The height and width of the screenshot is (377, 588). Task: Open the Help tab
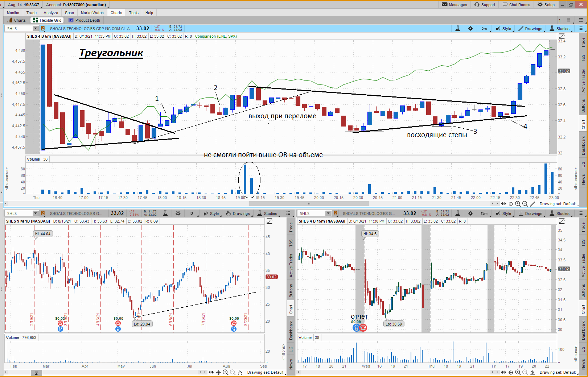[149, 13]
